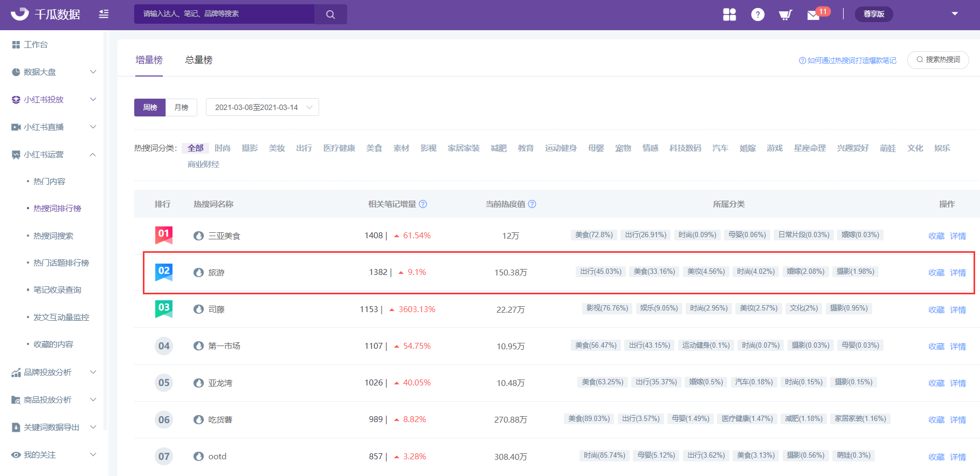
Task: Select the 周榜 toggle
Action: pos(150,107)
